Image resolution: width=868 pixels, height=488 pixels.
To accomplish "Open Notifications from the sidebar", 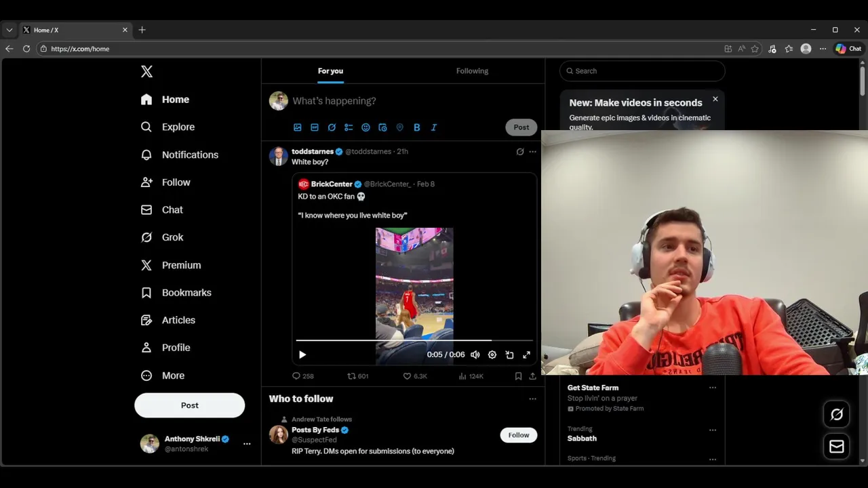I will [x=179, y=155].
